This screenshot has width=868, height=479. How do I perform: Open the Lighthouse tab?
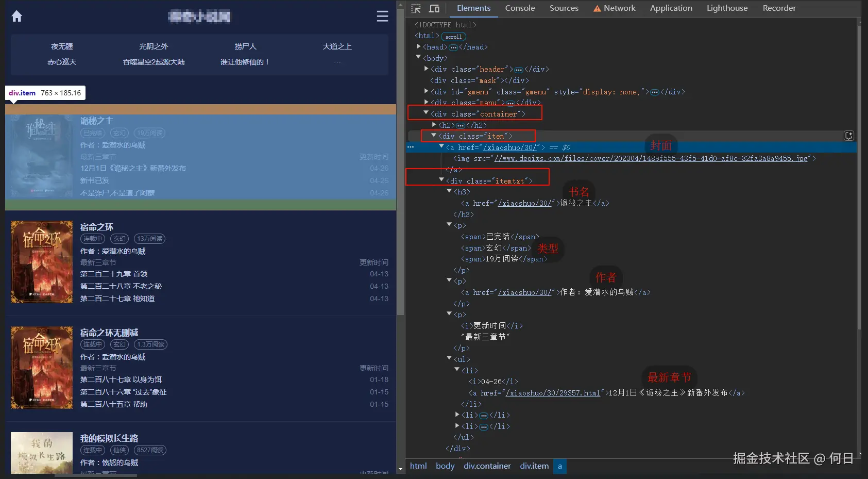727,8
